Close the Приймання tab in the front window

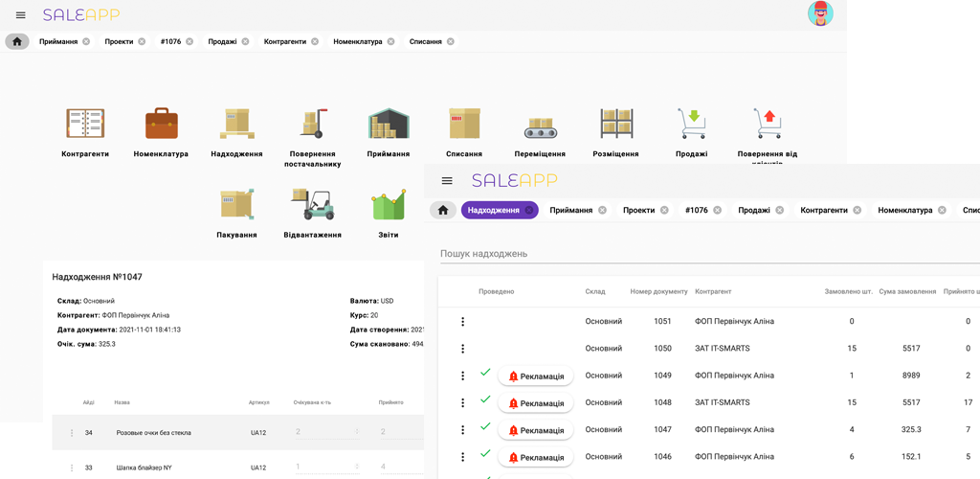coord(602,210)
